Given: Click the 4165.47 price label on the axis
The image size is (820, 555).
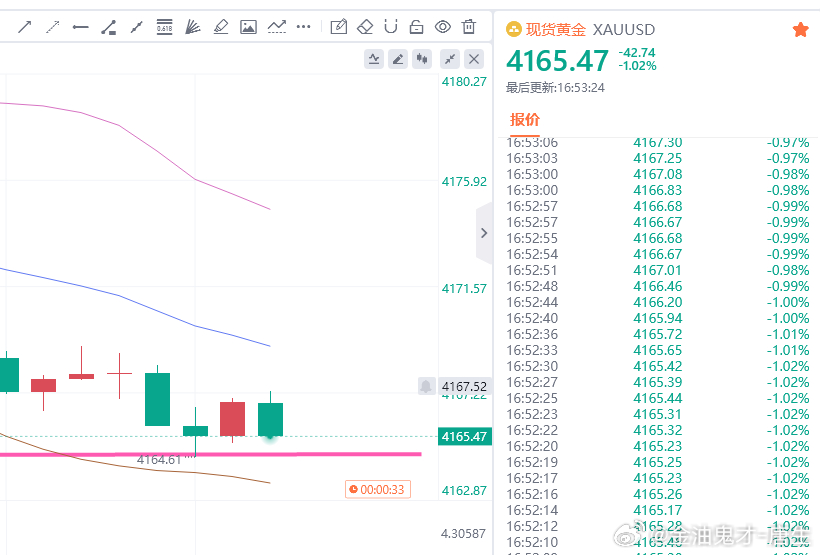Looking at the screenshot, I should (464, 436).
